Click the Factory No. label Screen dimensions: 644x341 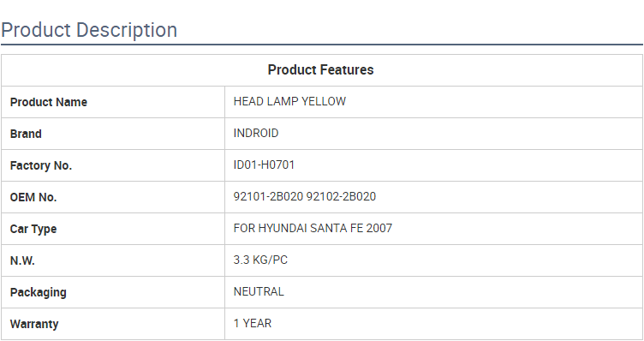(x=40, y=165)
